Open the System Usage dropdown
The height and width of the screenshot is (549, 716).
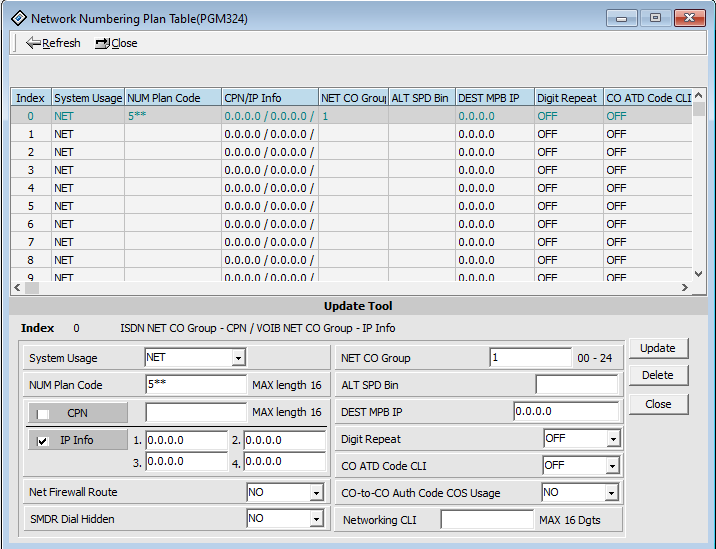(x=238, y=358)
